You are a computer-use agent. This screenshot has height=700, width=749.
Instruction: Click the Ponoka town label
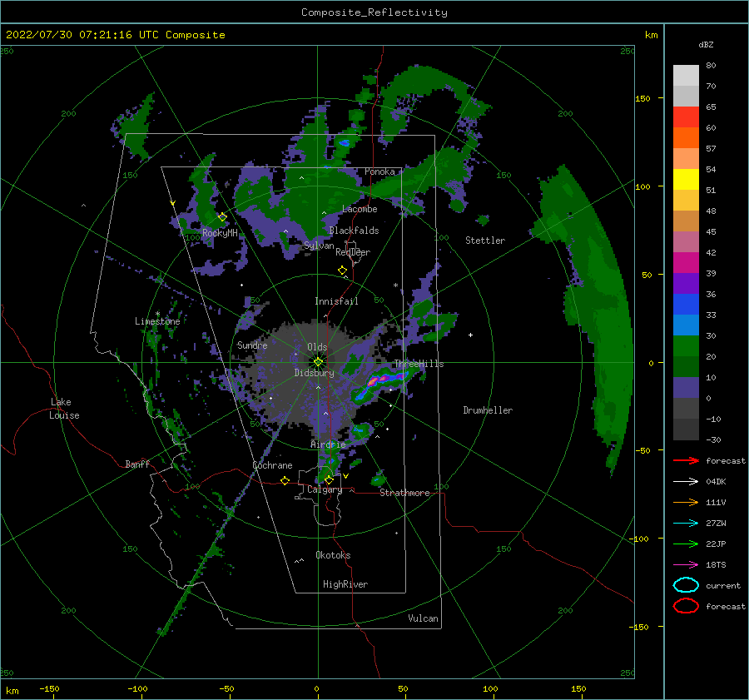pyautogui.click(x=379, y=171)
